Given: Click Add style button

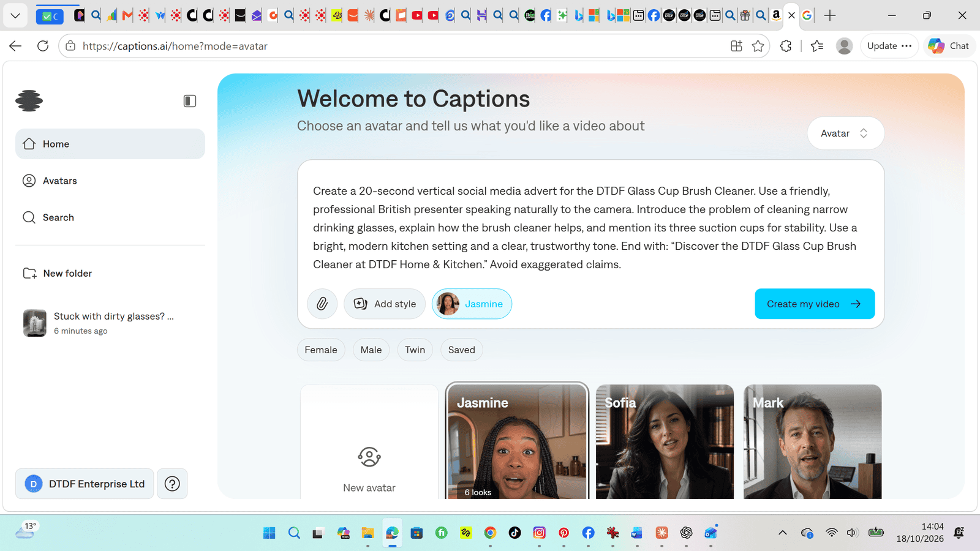Looking at the screenshot, I should click(385, 304).
